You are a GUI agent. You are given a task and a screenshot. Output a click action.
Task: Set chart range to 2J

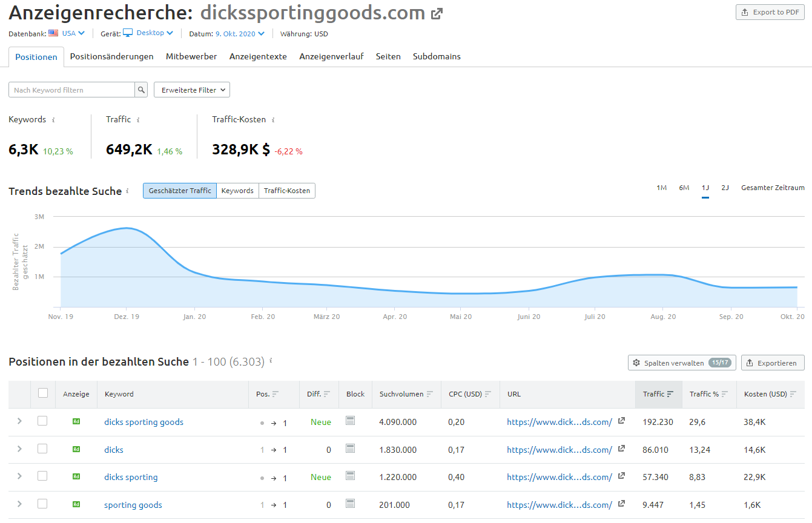[725, 188]
